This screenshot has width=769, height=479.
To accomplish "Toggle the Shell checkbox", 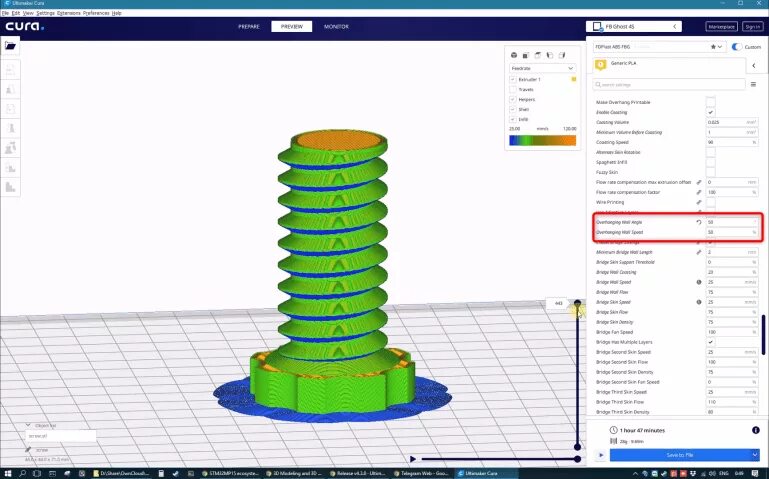I will pyautogui.click(x=513, y=109).
